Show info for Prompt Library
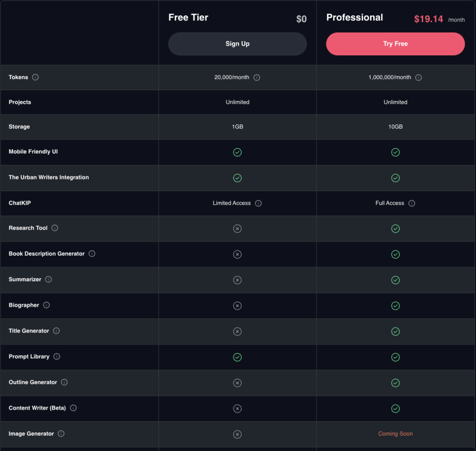476x451 pixels. coord(57,357)
